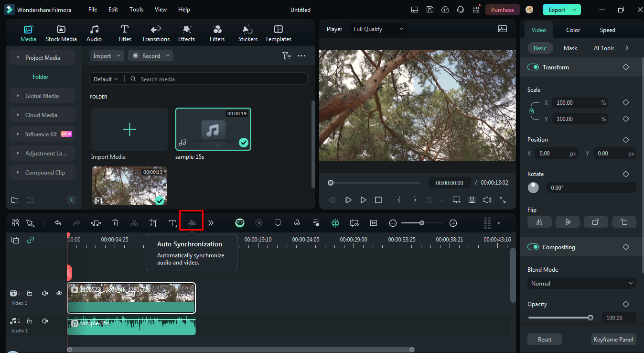The width and height of the screenshot is (644, 353).
Task: Open the Effects tab
Action: [186, 33]
